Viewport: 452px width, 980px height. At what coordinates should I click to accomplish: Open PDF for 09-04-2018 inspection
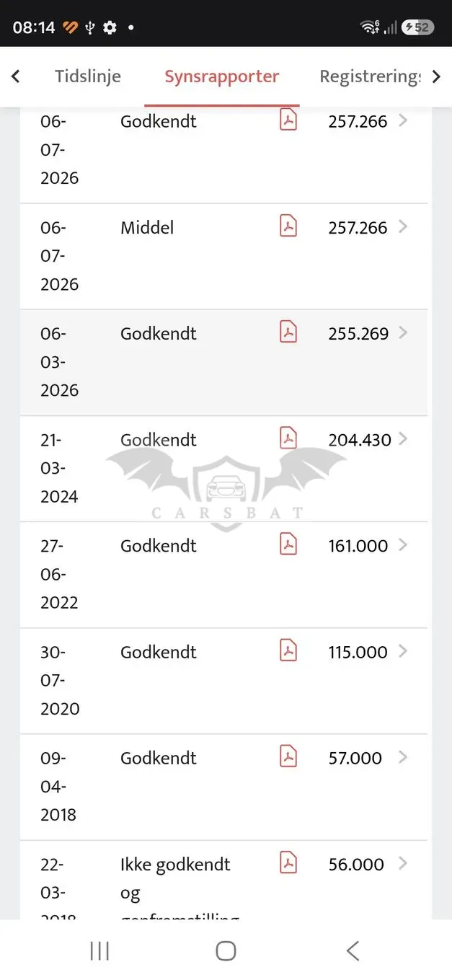click(x=288, y=756)
